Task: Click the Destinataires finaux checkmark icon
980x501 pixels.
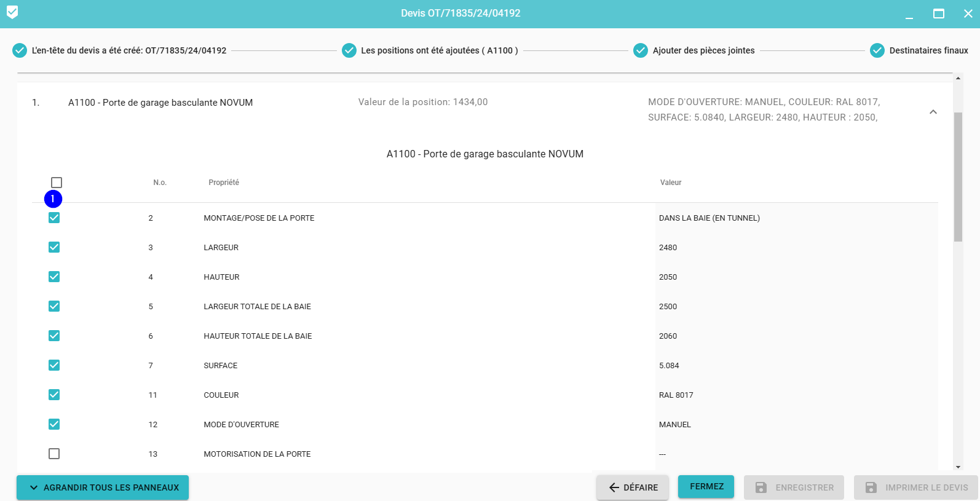Action: point(877,50)
